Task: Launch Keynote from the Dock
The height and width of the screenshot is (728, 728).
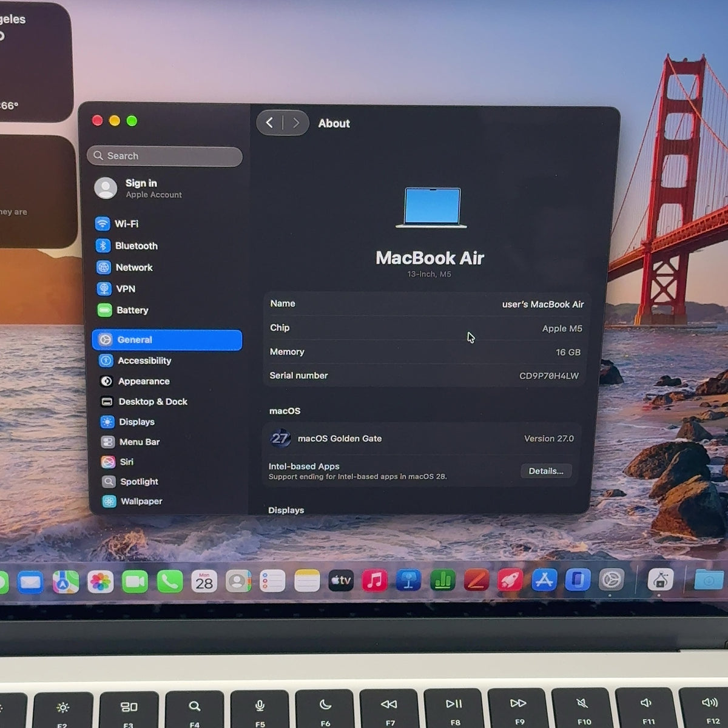Action: [409, 581]
